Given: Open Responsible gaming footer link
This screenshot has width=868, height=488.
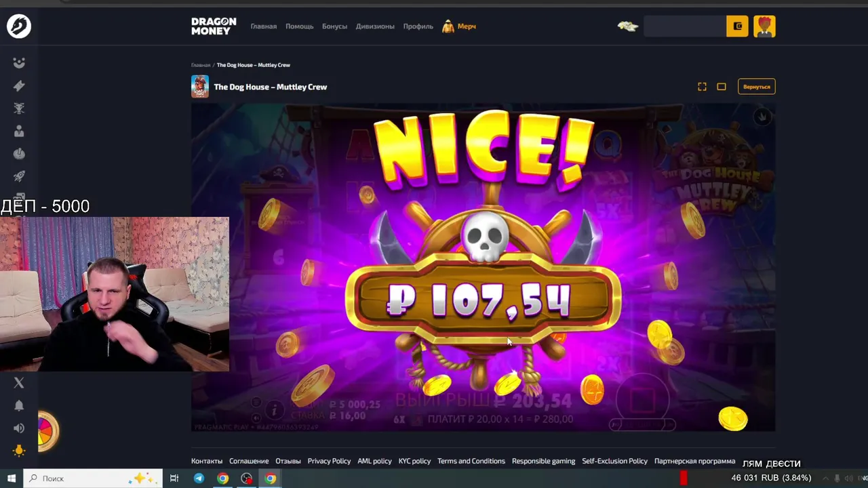Looking at the screenshot, I should 543,461.
